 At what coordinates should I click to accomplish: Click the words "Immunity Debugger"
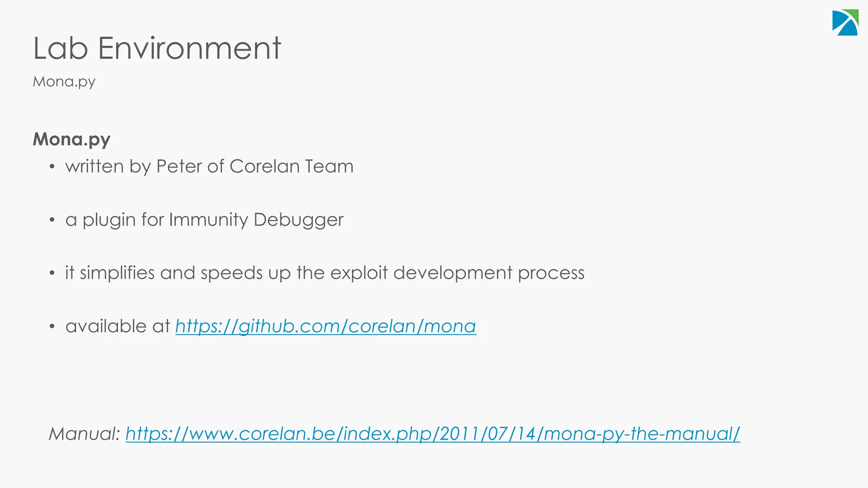pyautogui.click(x=256, y=220)
